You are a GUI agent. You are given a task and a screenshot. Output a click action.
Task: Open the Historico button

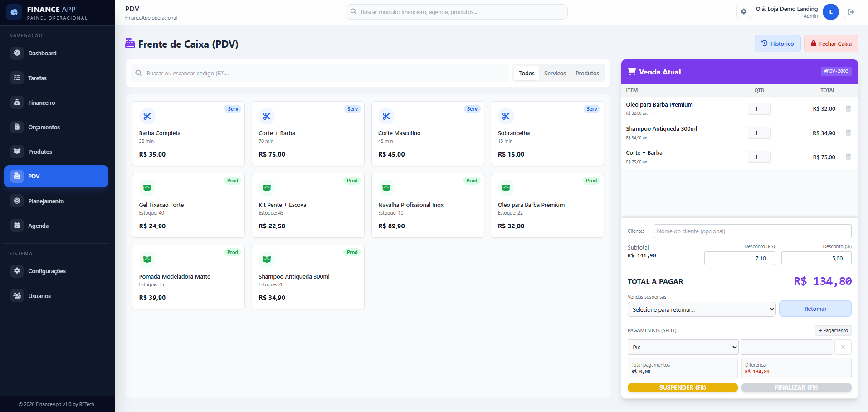[777, 44]
